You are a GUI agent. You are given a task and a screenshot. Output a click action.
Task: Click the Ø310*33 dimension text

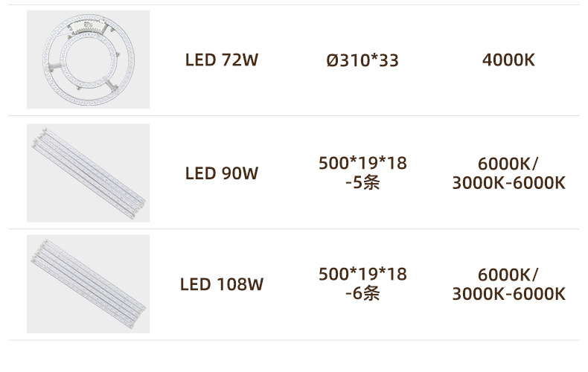pos(362,60)
